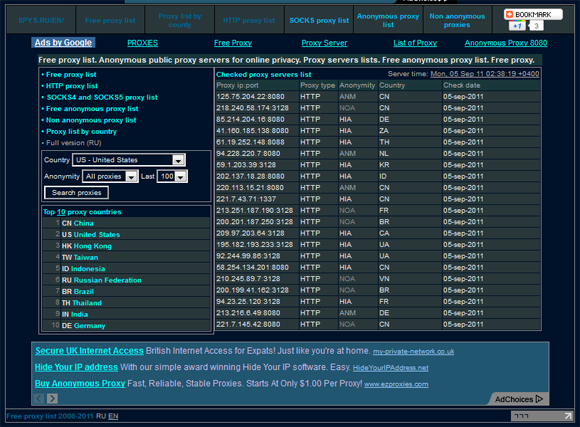Go to previous ad page arrow
Image resolution: width=580 pixels, height=427 pixels.
pyautogui.click(x=39, y=398)
